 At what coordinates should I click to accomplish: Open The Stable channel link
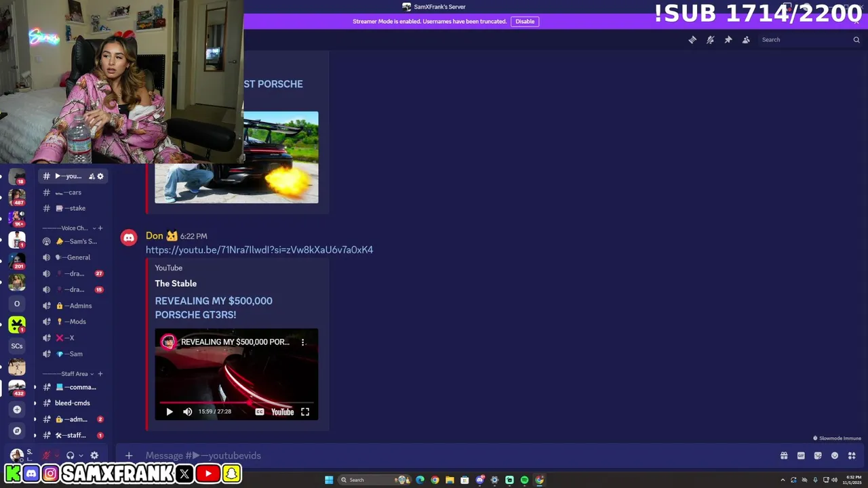coord(176,283)
